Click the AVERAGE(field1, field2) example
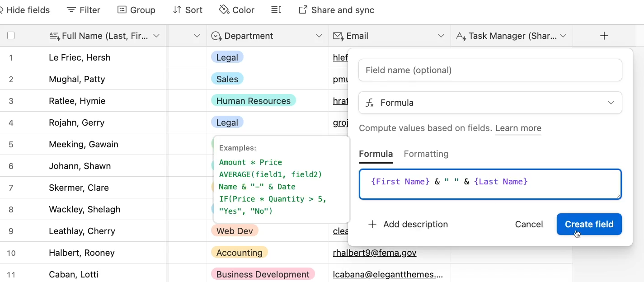This screenshot has width=644, height=282. click(270, 174)
